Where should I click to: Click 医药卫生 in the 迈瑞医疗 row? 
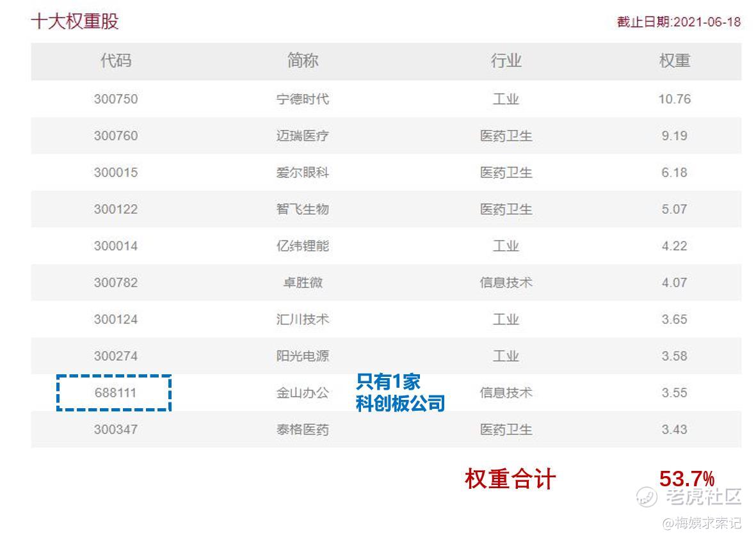pyautogui.click(x=506, y=136)
